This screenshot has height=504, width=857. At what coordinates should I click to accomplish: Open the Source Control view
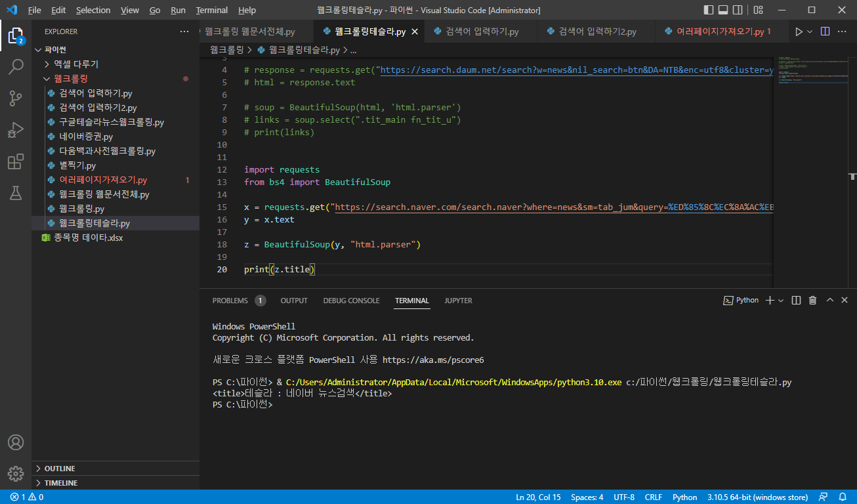pyautogui.click(x=16, y=98)
